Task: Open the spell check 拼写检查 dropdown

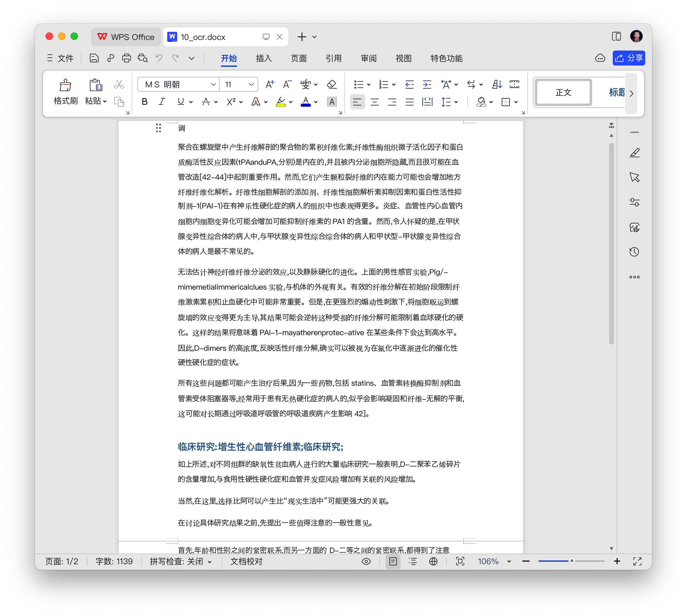Action: coord(181,561)
